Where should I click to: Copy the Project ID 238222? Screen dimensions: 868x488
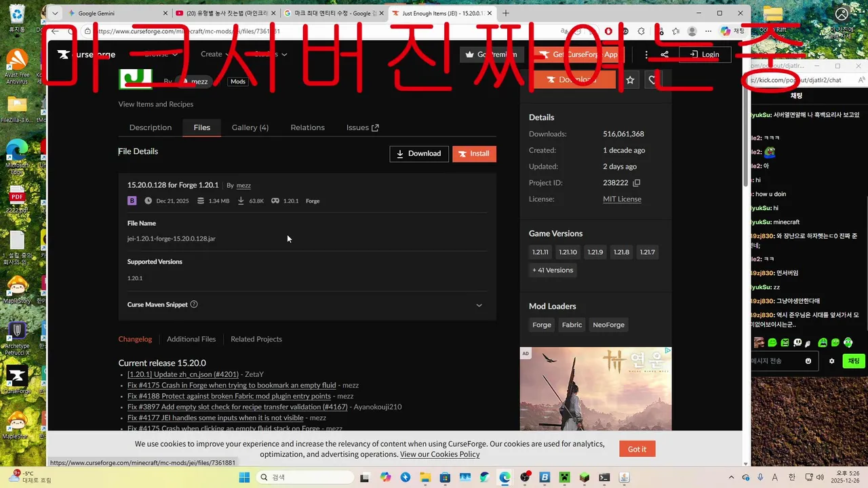636,183
